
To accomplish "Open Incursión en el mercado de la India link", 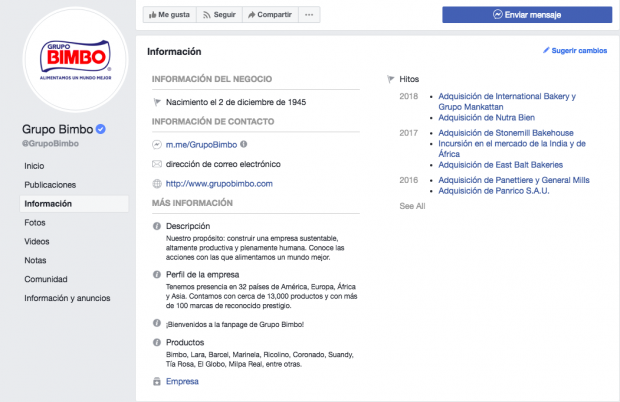I will 512,149.
